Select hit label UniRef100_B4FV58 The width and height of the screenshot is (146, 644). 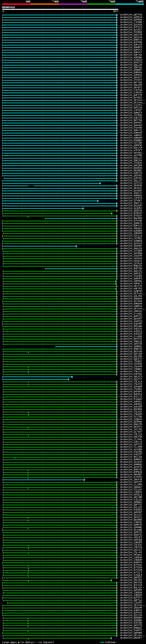131,268
